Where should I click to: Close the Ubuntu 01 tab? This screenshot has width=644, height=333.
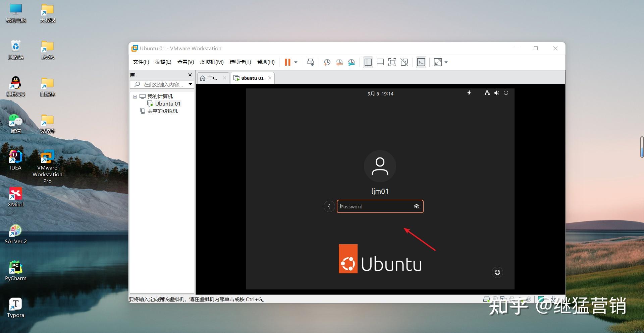[x=270, y=78]
